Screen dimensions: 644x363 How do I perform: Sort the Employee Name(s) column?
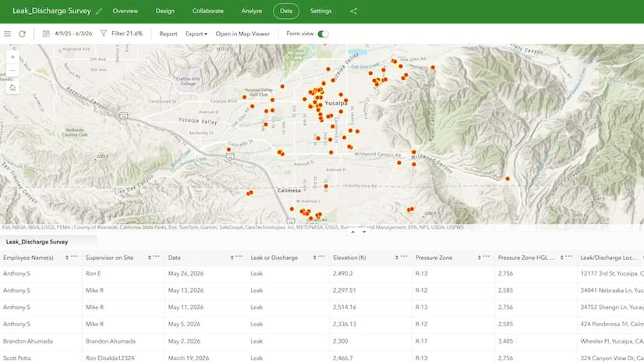tap(67, 258)
